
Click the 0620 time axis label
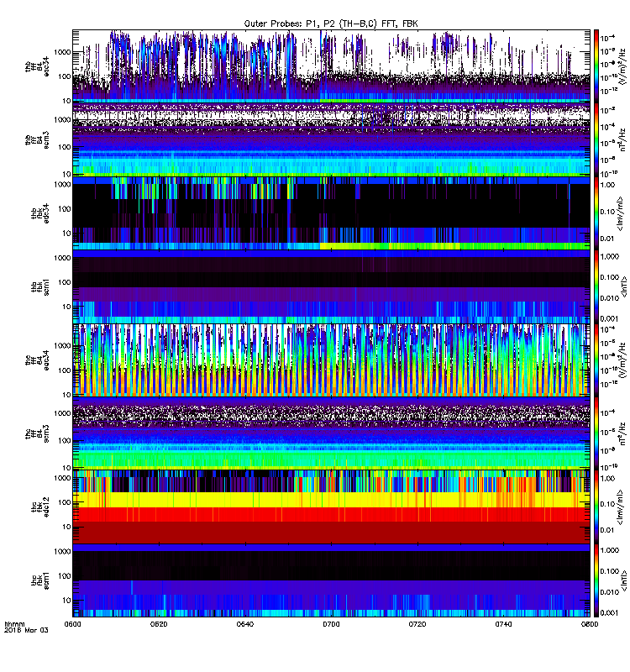point(159,624)
